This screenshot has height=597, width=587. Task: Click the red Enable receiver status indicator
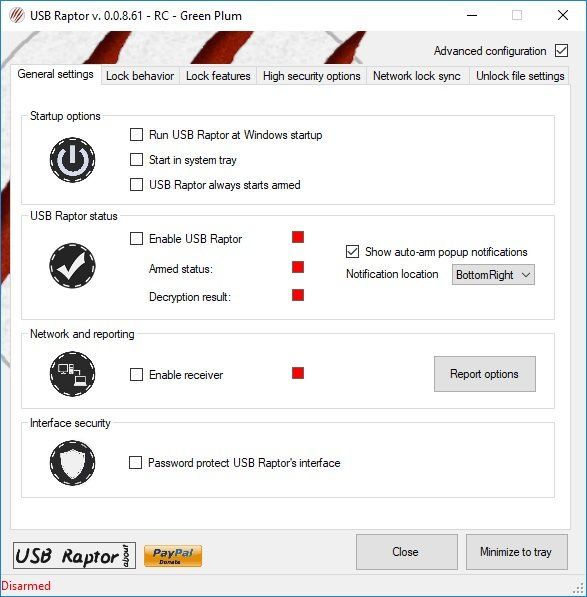(x=298, y=373)
